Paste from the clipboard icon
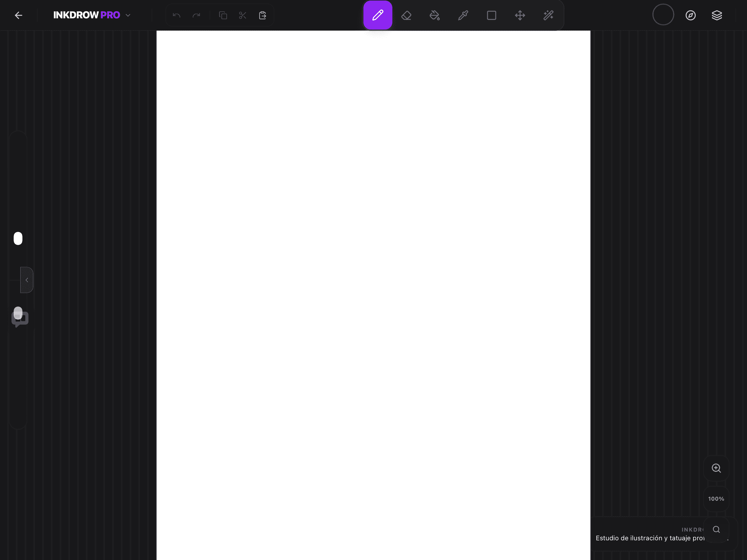Screen dimensions: 747x560 point(262,15)
